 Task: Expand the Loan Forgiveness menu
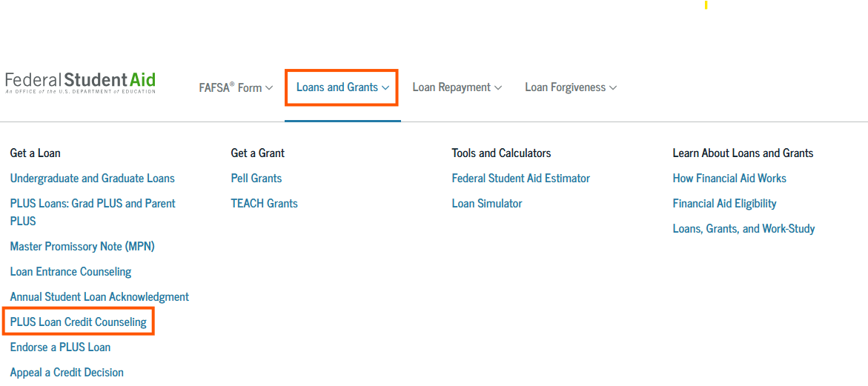pos(570,87)
